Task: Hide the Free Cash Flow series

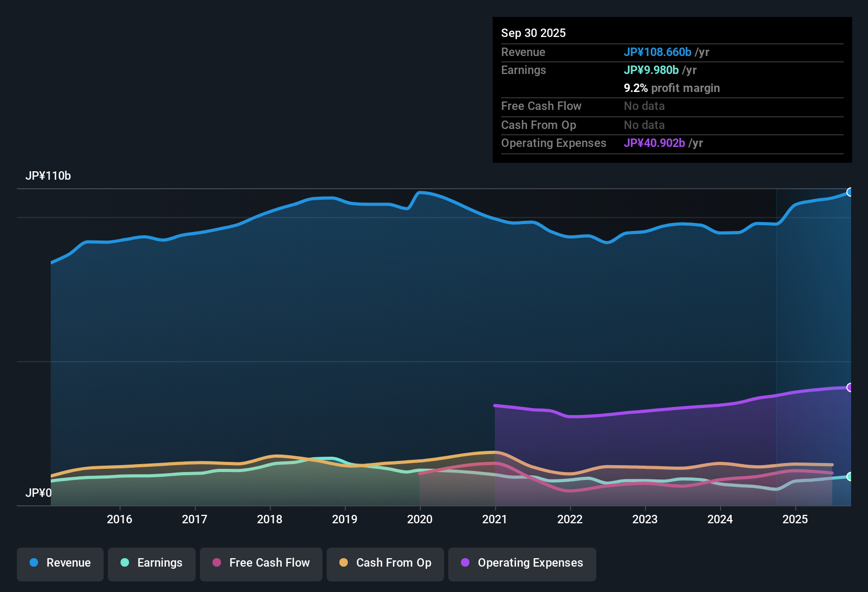Action: (x=261, y=563)
